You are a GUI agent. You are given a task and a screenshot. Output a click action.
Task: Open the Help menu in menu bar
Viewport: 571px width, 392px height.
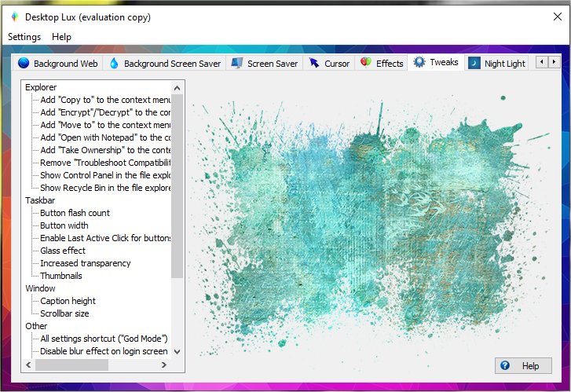tap(61, 37)
